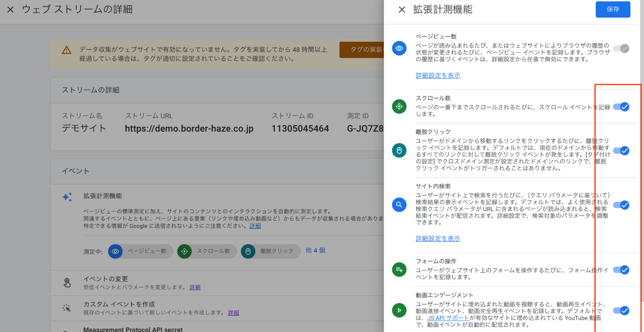Click the イベントの変更 hand icon
Image resolution: width=644 pixels, height=332 pixels.
click(68, 282)
